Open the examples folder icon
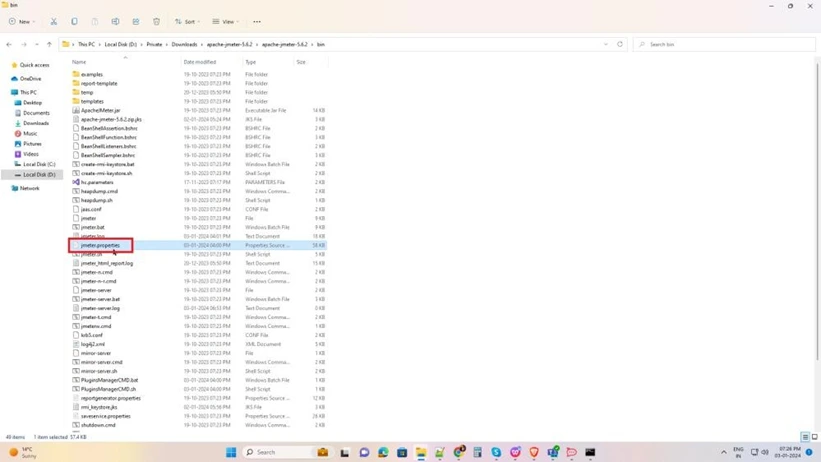 [76, 74]
